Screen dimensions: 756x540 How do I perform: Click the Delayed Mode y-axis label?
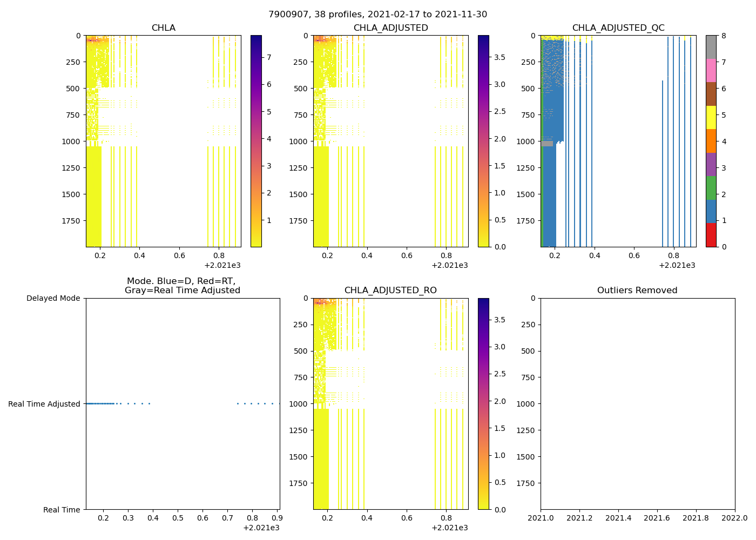pos(53,298)
